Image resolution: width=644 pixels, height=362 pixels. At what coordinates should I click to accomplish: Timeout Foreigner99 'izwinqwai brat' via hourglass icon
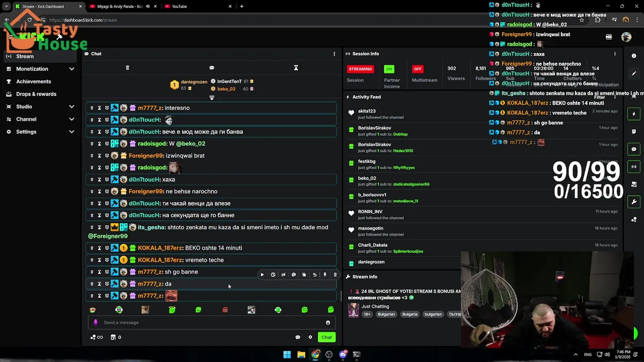click(x=99, y=156)
